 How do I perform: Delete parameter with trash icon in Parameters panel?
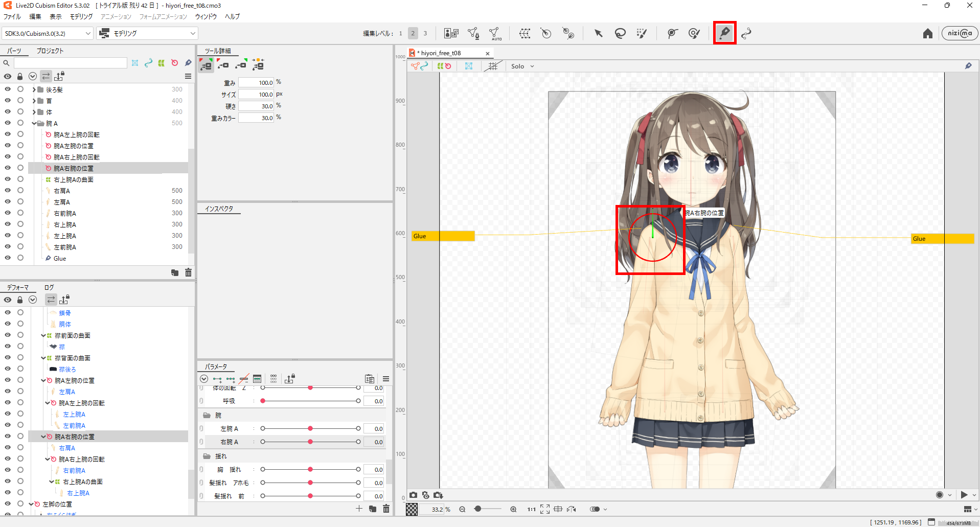click(386, 509)
